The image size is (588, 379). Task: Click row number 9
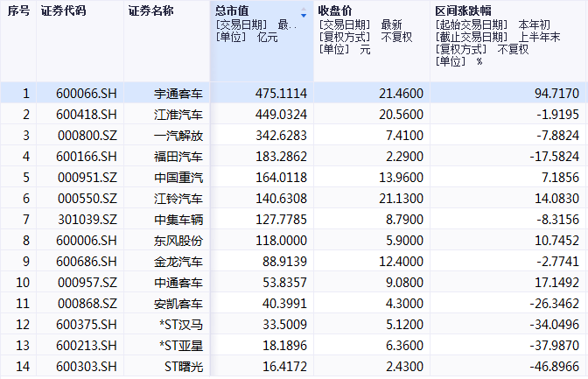click(25, 261)
